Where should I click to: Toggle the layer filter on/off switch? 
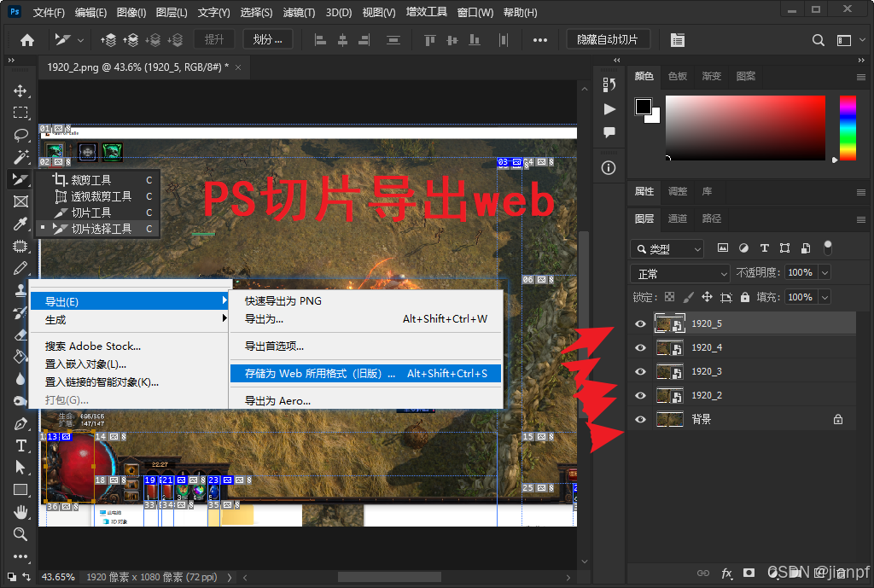pyautogui.click(x=828, y=247)
